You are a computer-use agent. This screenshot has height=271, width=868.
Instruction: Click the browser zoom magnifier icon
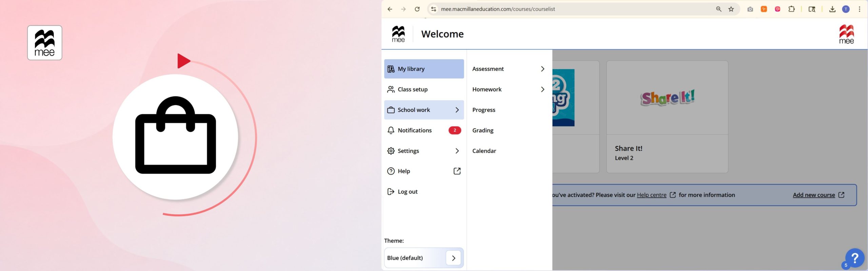(x=718, y=9)
